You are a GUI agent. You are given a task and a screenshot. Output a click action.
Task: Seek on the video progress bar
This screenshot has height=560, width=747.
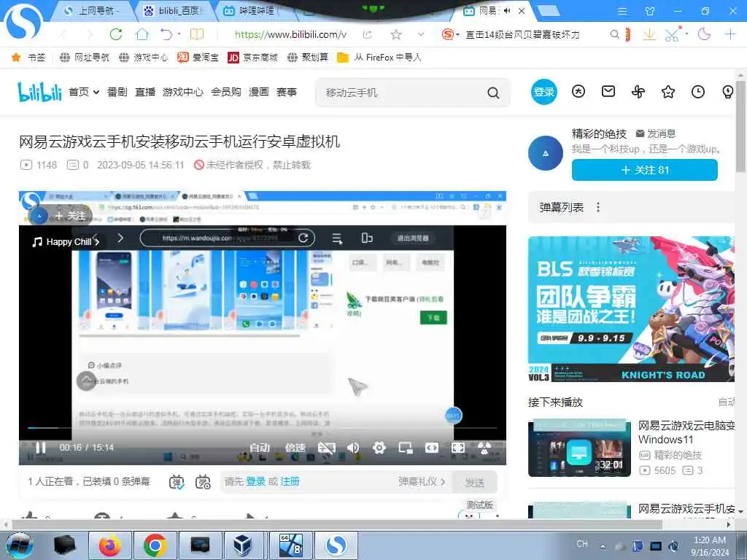(262, 427)
